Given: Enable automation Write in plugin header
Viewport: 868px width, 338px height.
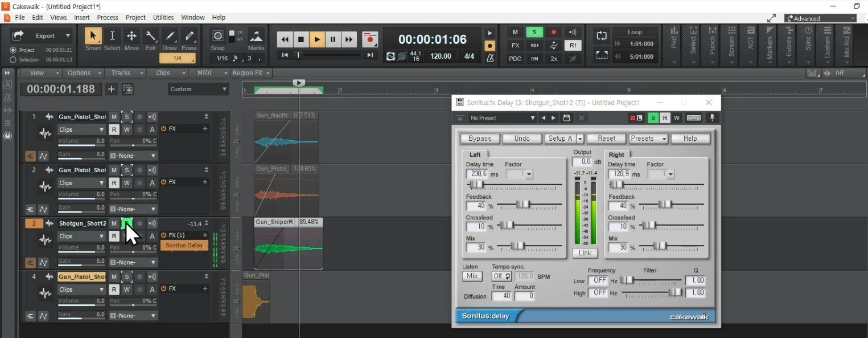Looking at the screenshot, I should pos(677,118).
